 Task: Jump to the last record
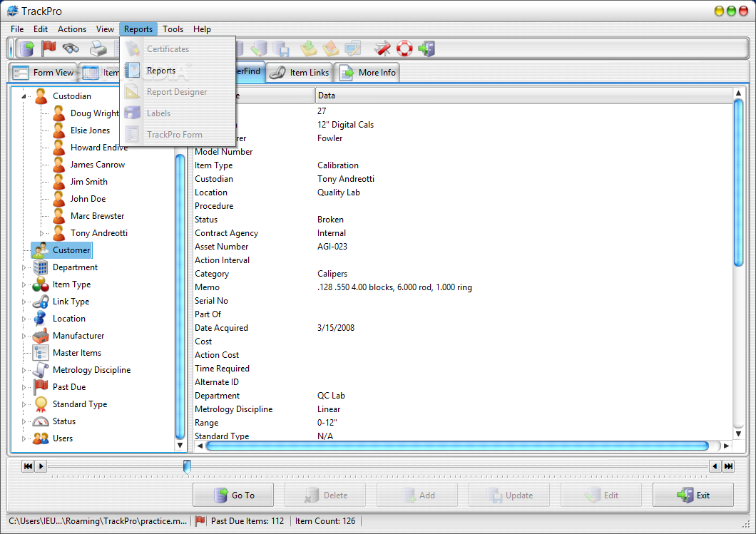728,466
